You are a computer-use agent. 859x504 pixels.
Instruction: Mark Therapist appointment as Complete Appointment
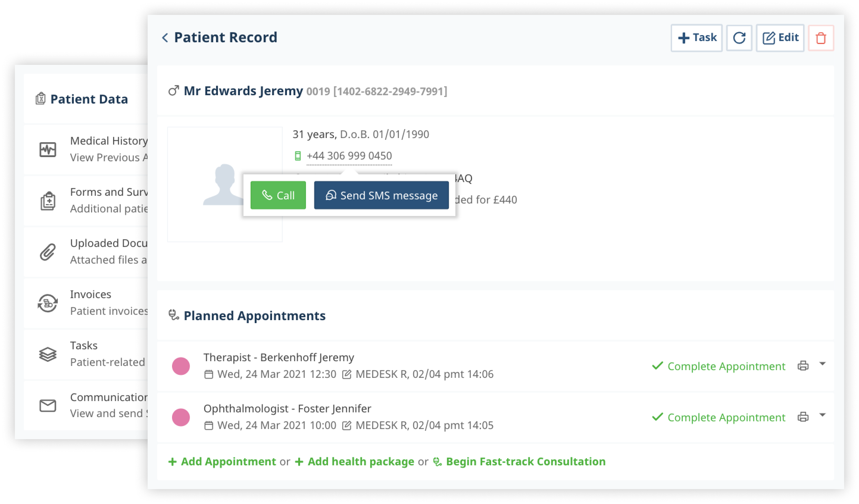point(719,366)
